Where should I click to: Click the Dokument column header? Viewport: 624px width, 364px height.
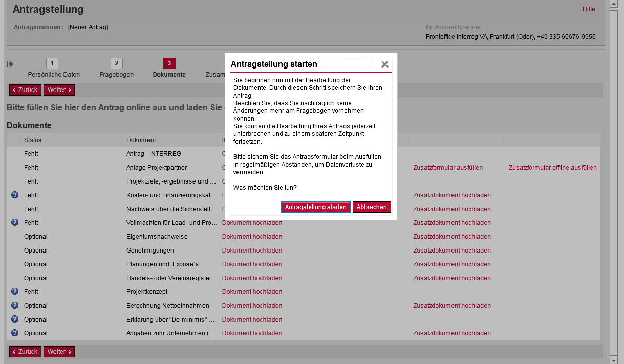(141, 140)
